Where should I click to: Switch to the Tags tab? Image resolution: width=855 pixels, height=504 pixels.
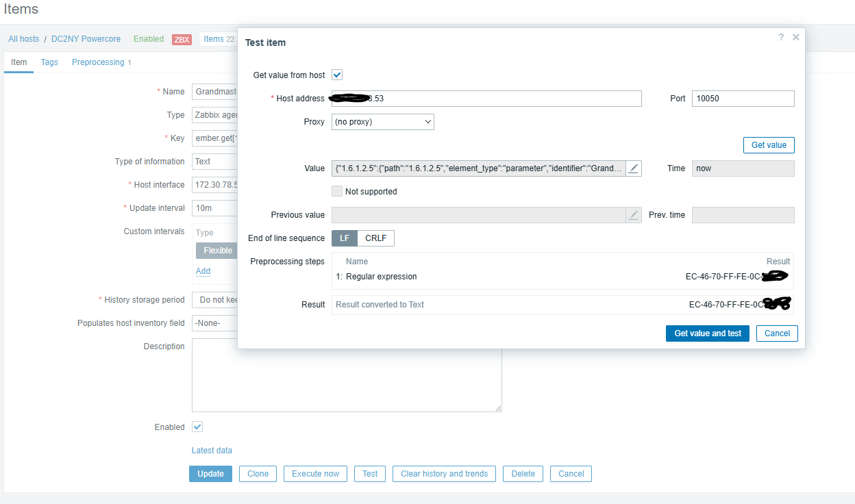point(49,62)
